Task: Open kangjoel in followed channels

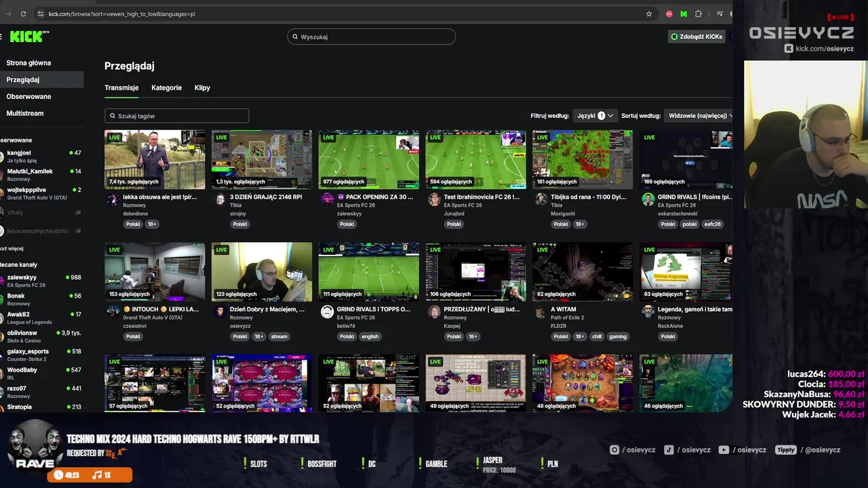Action: click(42, 157)
